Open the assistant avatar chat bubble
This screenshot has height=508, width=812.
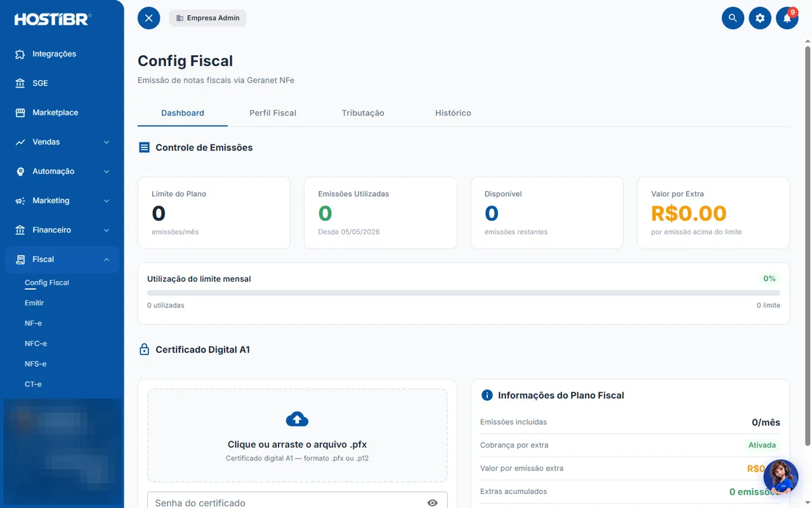(780, 477)
